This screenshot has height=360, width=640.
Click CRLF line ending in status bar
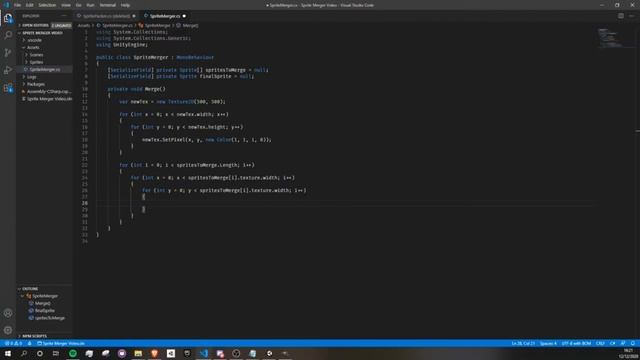[x=600, y=343]
